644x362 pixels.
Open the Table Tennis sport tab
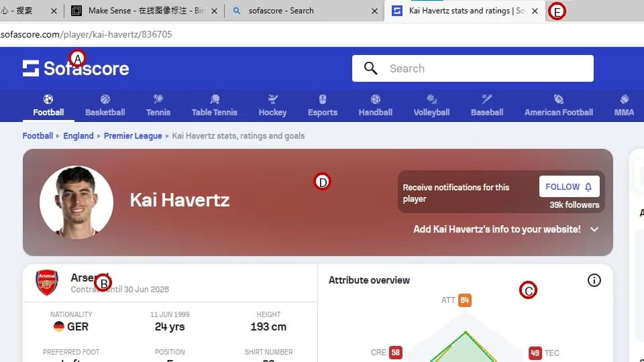point(215,105)
